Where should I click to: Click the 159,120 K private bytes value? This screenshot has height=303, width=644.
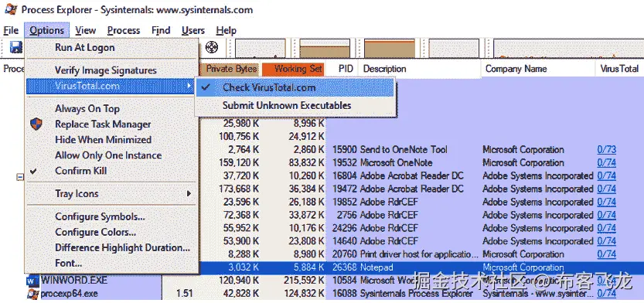[x=239, y=163]
